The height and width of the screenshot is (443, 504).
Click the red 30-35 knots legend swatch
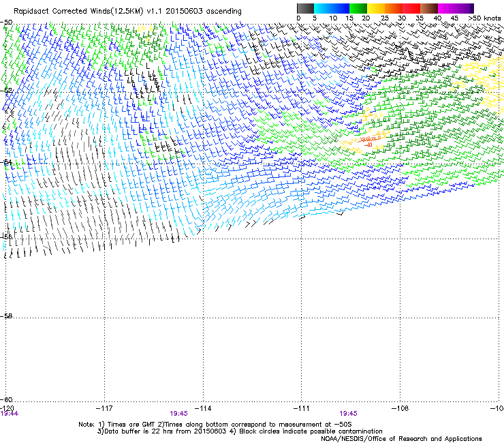tap(411, 8)
